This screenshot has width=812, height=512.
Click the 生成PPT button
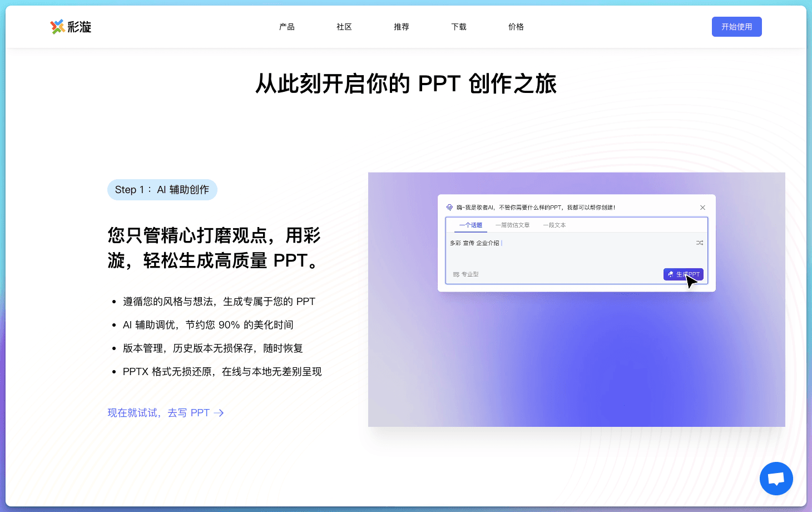coord(684,274)
